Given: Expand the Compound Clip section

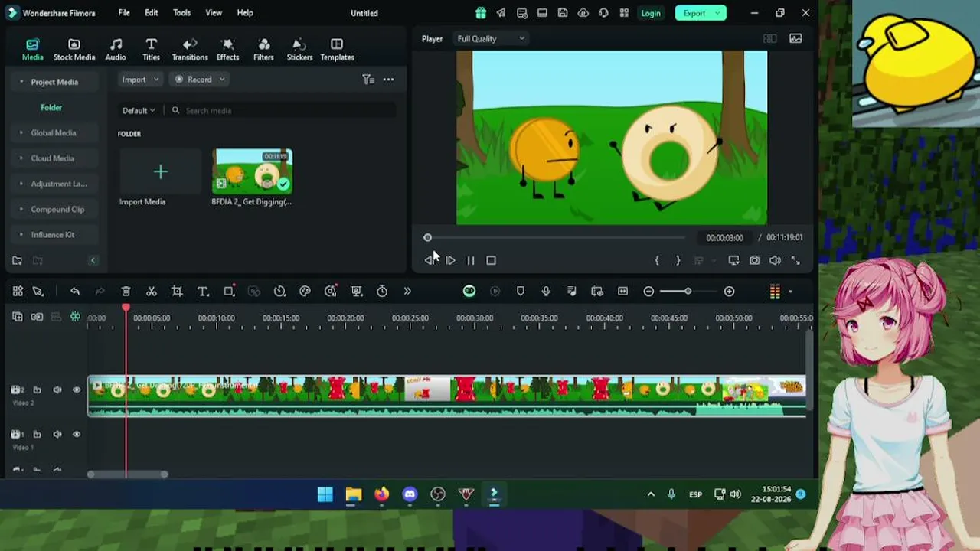Looking at the screenshot, I should tap(21, 210).
